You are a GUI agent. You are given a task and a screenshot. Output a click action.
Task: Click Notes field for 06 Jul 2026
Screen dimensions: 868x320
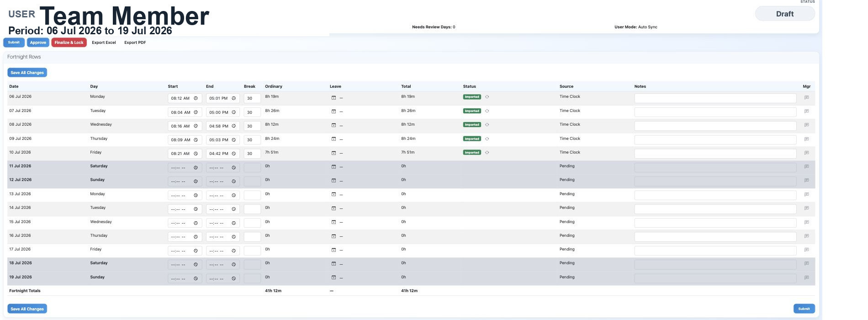[x=715, y=98]
